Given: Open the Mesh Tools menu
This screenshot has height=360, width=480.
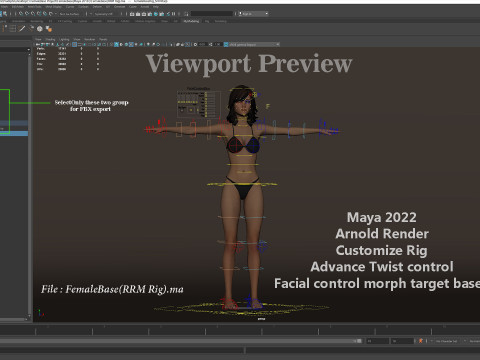Looking at the screenshot, I should 34,6.
